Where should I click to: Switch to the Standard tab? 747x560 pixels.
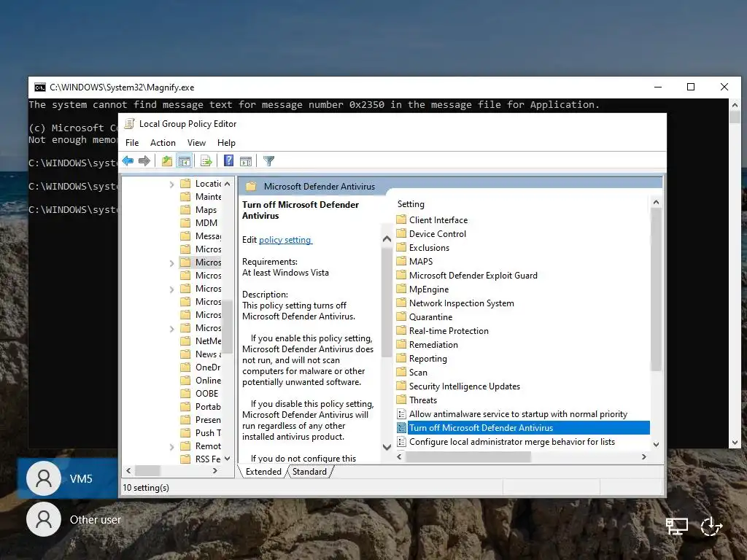tap(309, 472)
